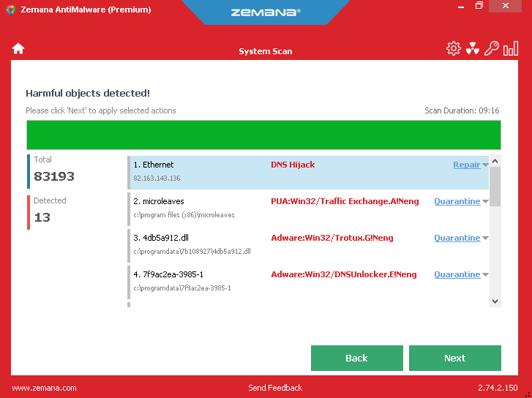Image resolution: width=532 pixels, height=398 pixels.
Task: Select the '1. Ethernet' result row
Action: (x=308, y=173)
